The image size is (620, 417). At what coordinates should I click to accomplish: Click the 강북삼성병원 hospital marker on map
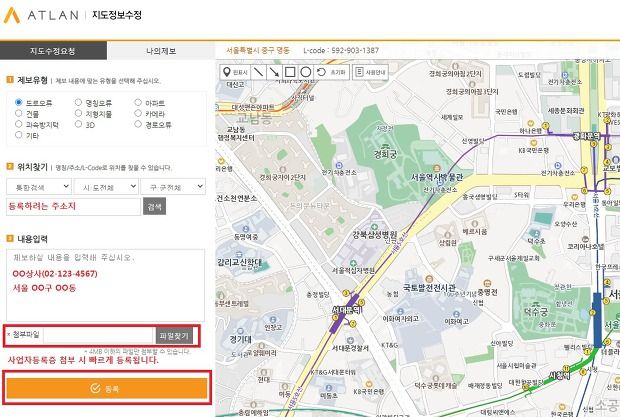click(x=374, y=228)
